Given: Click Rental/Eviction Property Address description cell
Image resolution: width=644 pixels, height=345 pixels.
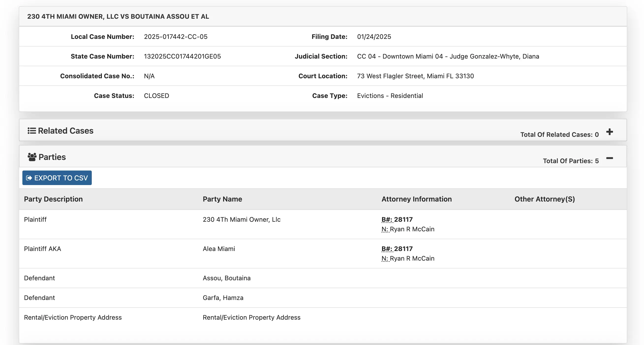Looking at the screenshot, I should (73, 317).
